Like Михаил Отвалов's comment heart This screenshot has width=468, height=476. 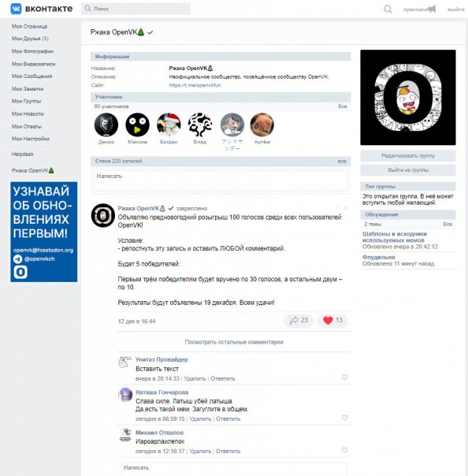coord(344,450)
